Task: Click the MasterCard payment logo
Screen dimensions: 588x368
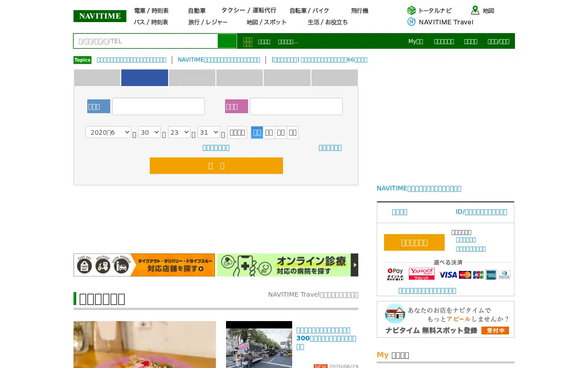Action: [x=465, y=275]
